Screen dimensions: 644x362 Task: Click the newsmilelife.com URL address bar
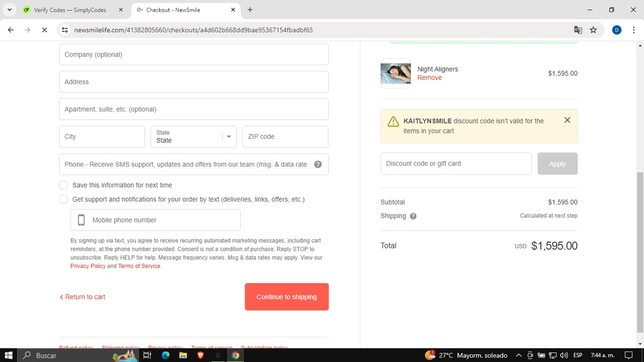[193, 30]
